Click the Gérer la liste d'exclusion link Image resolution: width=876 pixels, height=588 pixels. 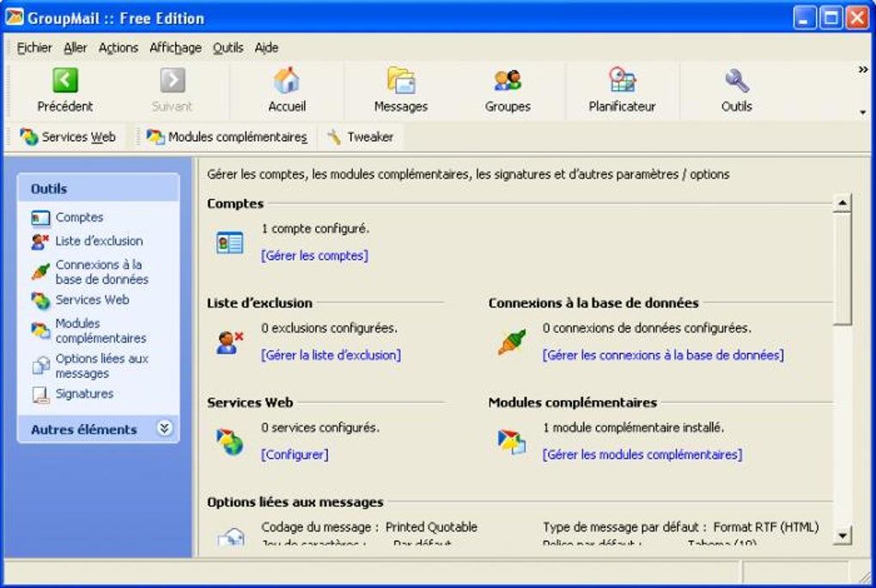click(331, 355)
